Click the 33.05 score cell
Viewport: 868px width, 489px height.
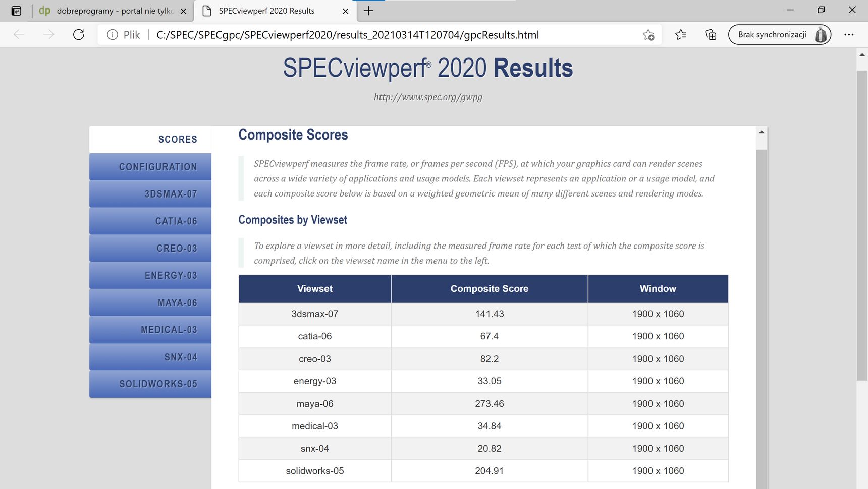click(490, 381)
